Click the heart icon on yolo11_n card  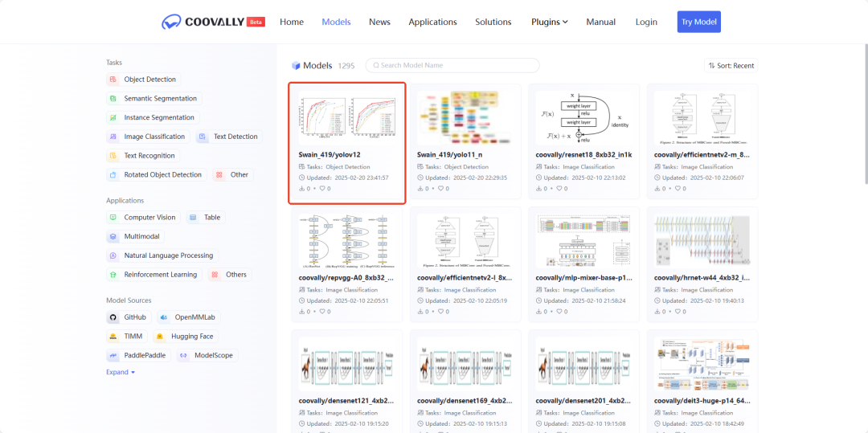pyautogui.click(x=440, y=189)
